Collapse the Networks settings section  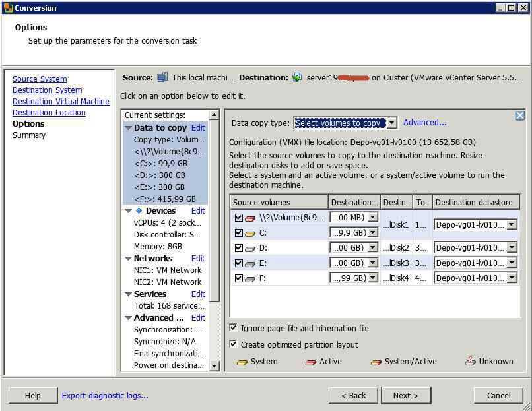(128, 259)
